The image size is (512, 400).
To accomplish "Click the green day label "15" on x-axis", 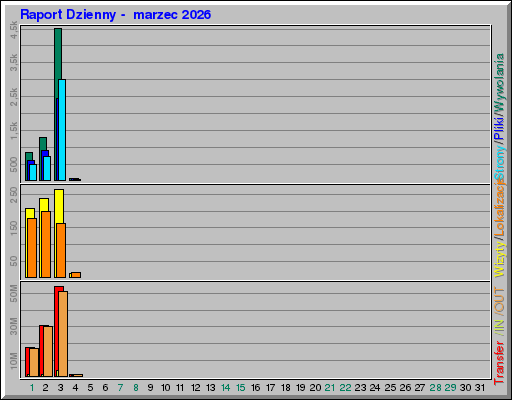I will click(241, 388).
